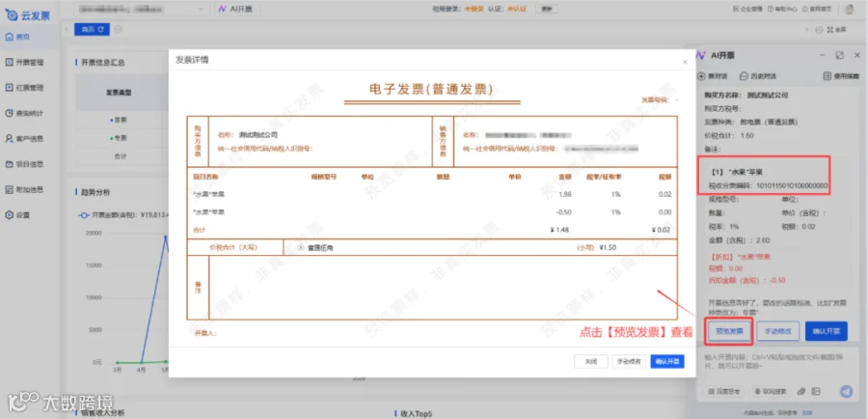The height and width of the screenshot is (419, 868).
Task: Toggle 深度思考 mode in chat input
Action: pos(725,391)
